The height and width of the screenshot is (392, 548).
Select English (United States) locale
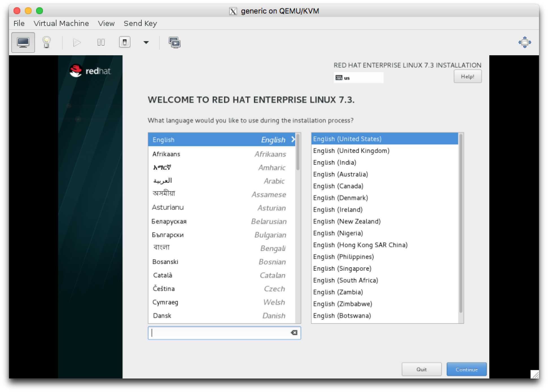click(385, 139)
